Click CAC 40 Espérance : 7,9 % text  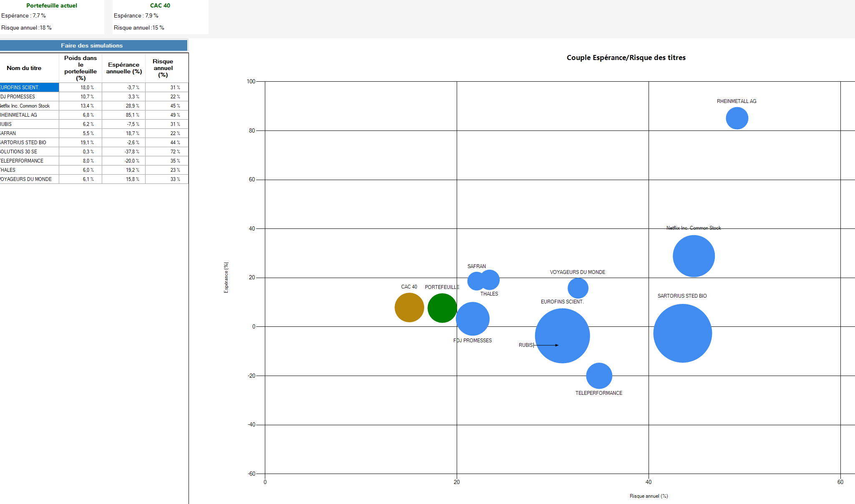point(136,15)
